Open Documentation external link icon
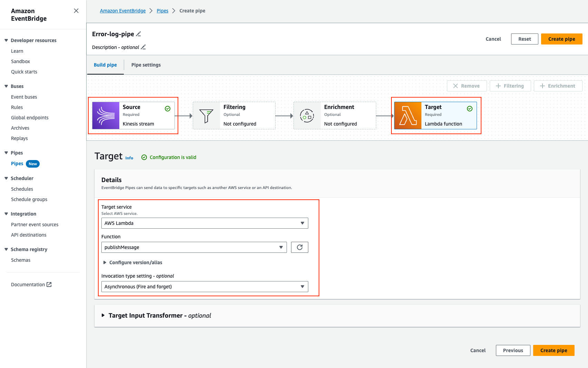Image resolution: width=588 pixels, height=368 pixels. pyautogui.click(x=49, y=285)
